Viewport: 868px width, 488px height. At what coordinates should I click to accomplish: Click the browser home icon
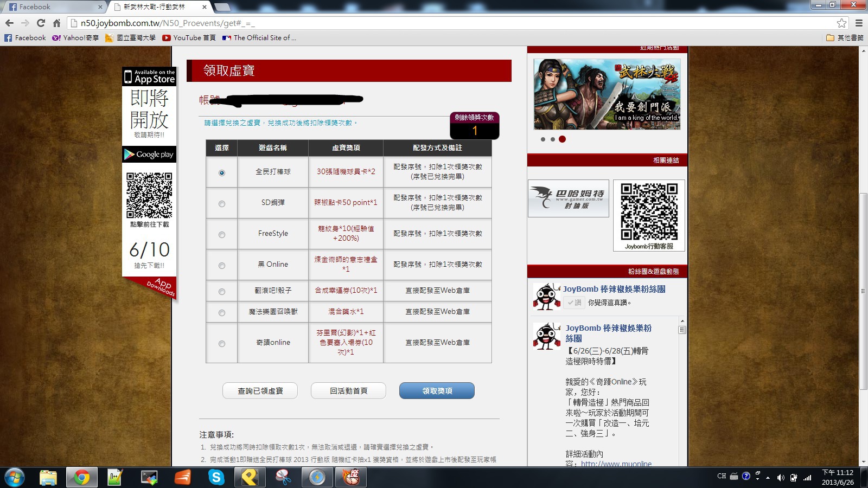(x=56, y=23)
